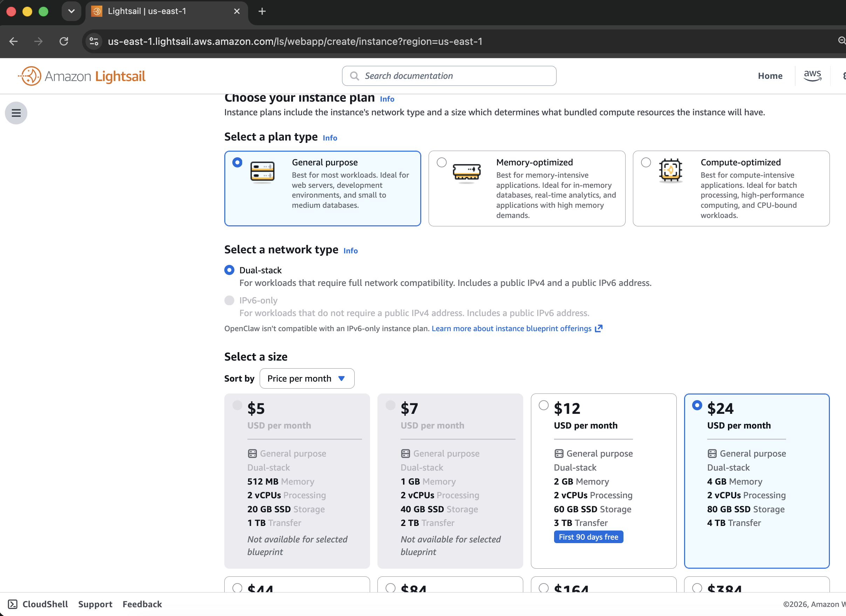Choose the $84 plan radio
Image resolution: width=846 pixels, height=616 pixels.
390,588
